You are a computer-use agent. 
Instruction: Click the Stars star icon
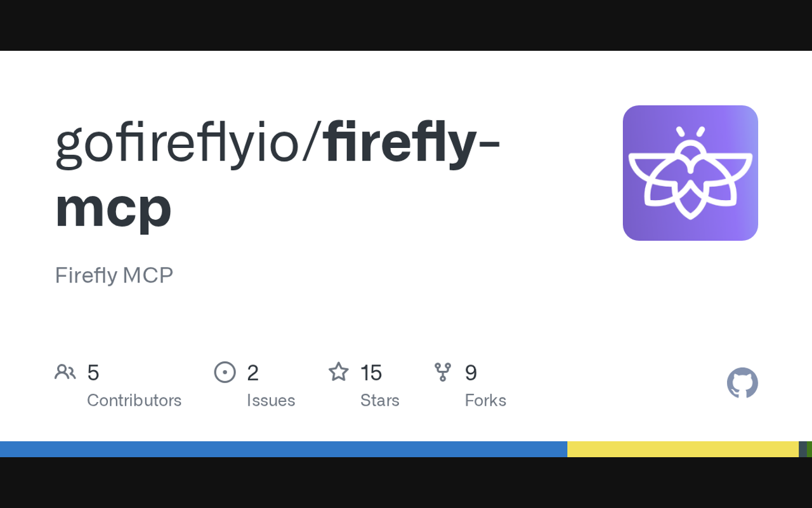pos(339,372)
